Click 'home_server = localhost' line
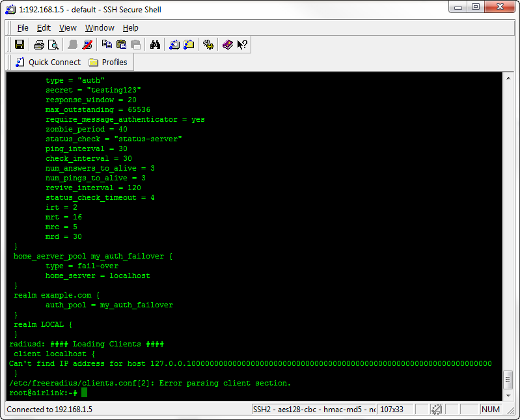The image size is (520, 420). [x=98, y=275]
